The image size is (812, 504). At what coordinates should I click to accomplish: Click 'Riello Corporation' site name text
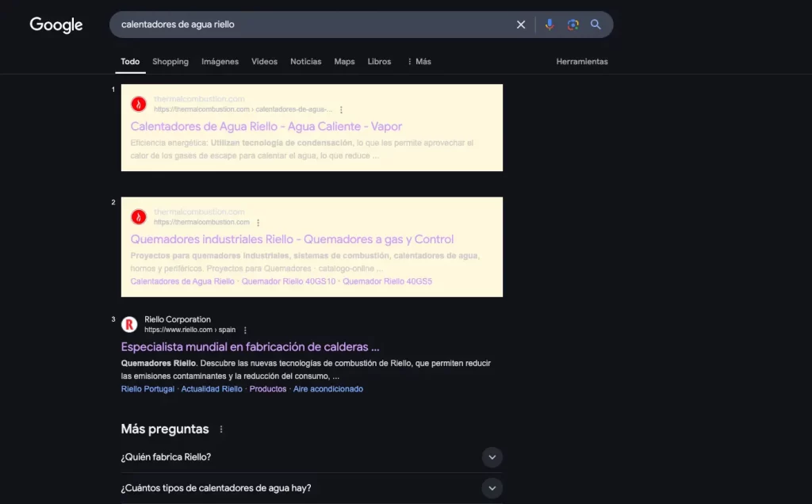(x=177, y=319)
